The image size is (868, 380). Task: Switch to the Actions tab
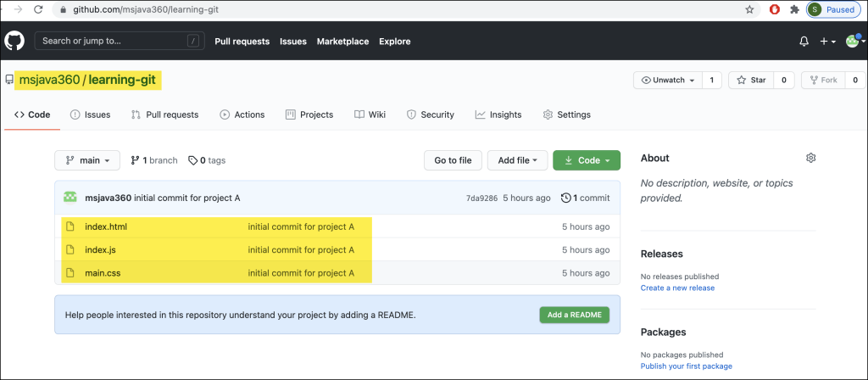tap(242, 115)
